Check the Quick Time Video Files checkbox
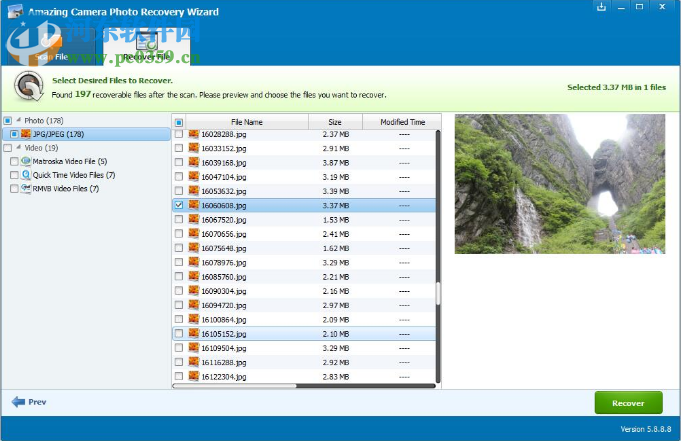Screen dimensions: 681x441 14,175
